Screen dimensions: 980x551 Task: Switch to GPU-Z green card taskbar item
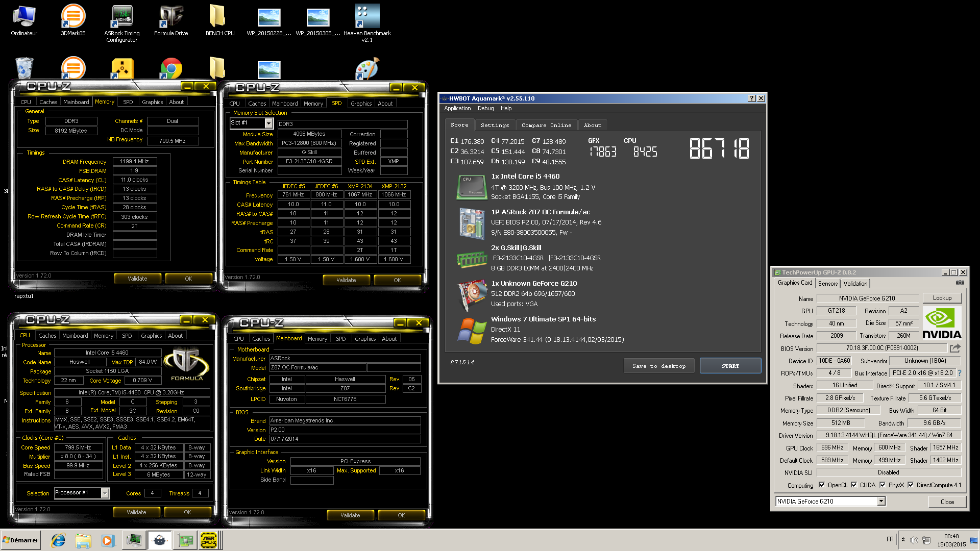pos(185,540)
